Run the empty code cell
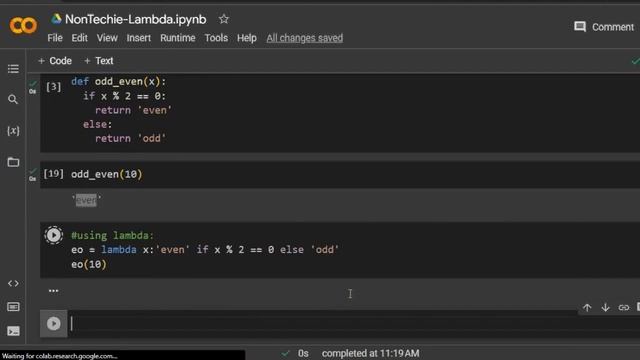The image size is (640, 360). click(53, 323)
